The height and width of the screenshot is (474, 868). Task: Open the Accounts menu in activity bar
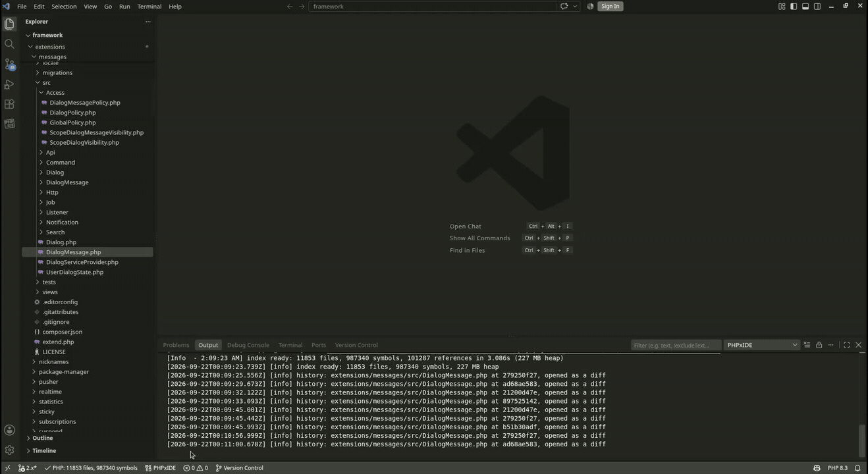(x=9, y=430)
